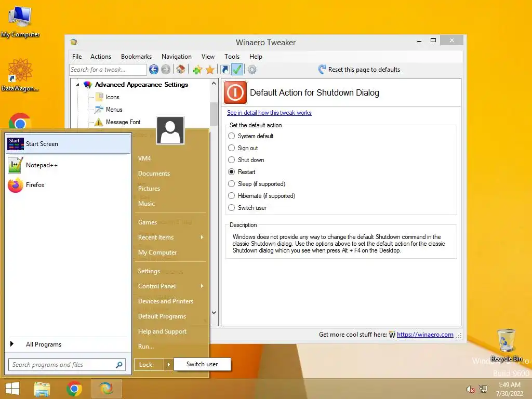
Task: Click the red shutdown power icon
Action: (235, 92)
